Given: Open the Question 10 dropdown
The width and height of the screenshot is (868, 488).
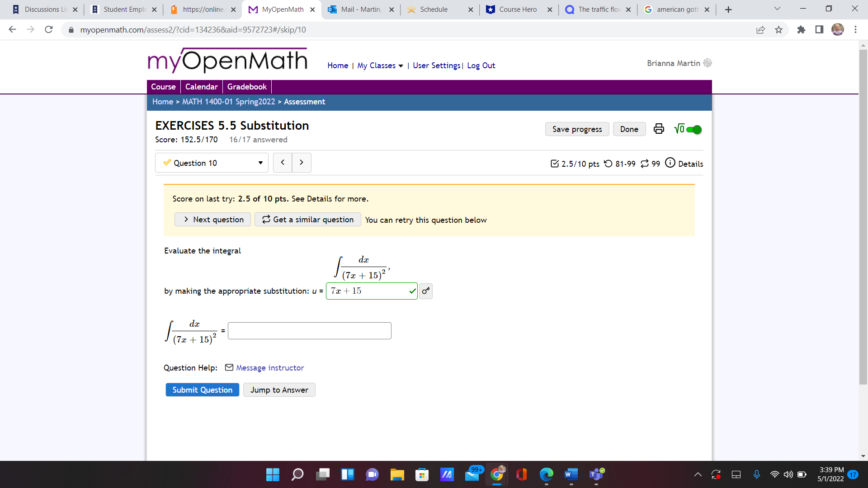Looking at the screenshot, I should coord(211,163).
